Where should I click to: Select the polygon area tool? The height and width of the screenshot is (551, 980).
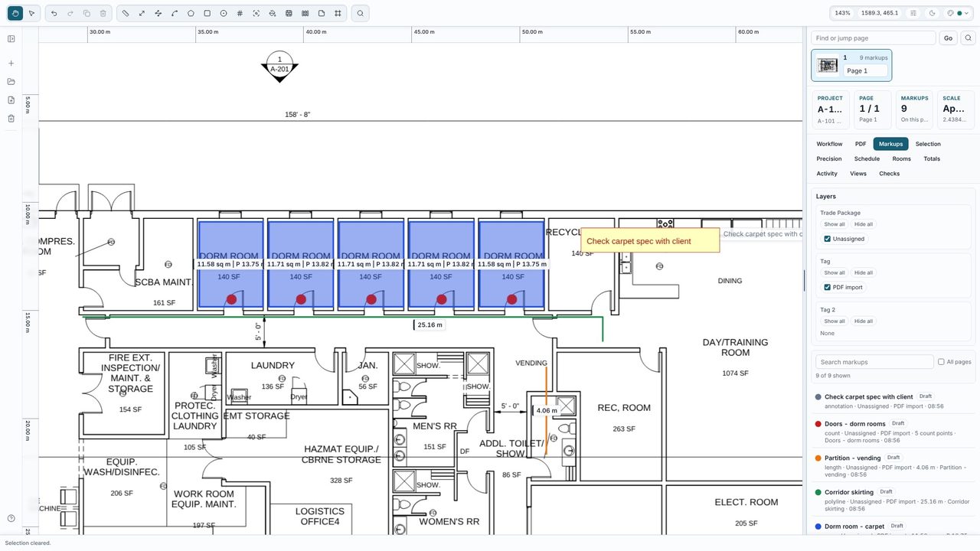click(191, 13)
